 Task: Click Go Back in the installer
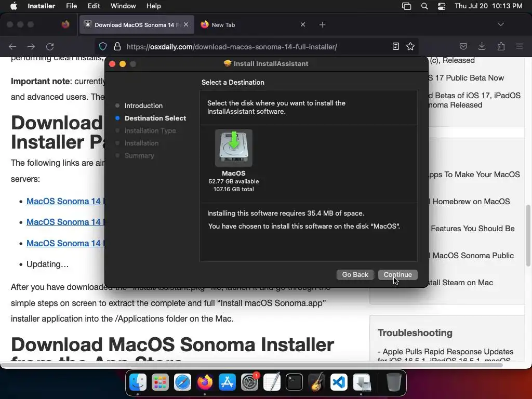(355, 274)
